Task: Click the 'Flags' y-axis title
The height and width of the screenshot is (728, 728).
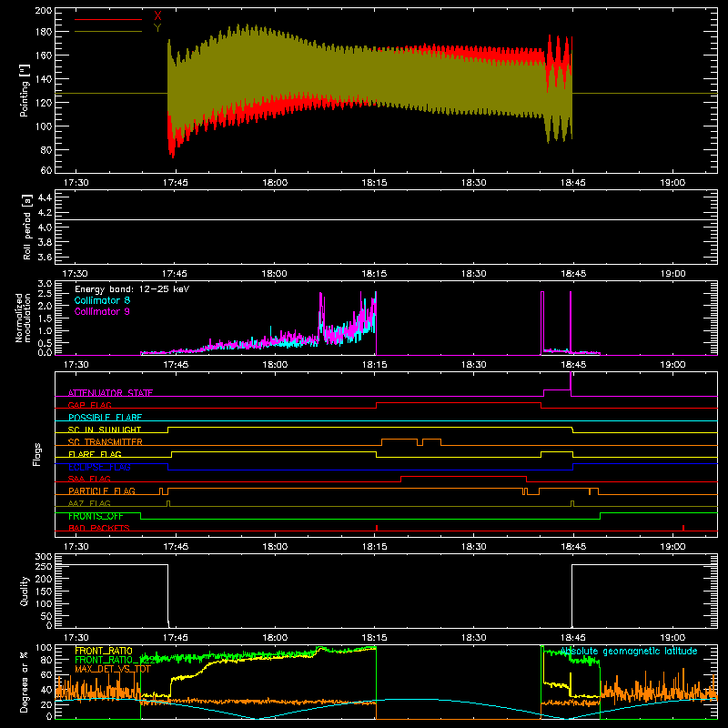Action: (37, 454)
